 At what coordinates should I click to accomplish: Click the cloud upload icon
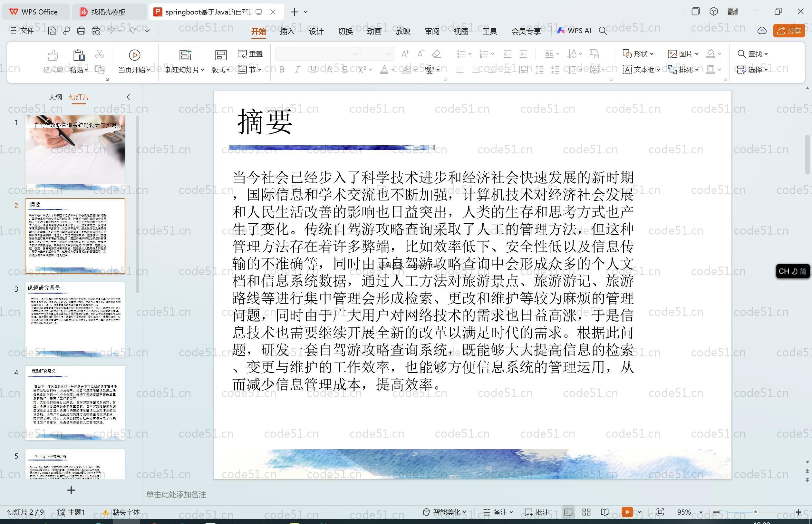coord(762,31)
